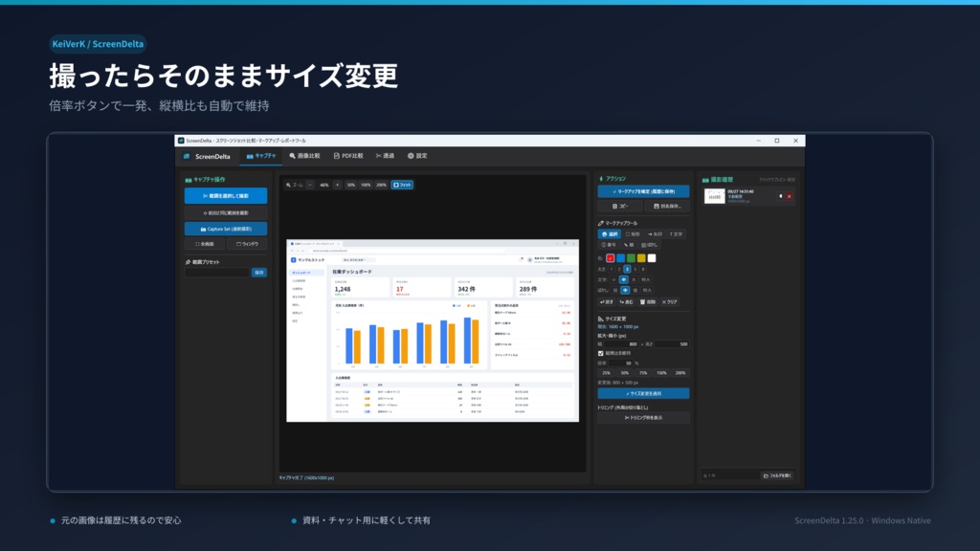This screenshot has width=980, height=551.
Task: Set line thickness to 3
Action: click(627, 269)
